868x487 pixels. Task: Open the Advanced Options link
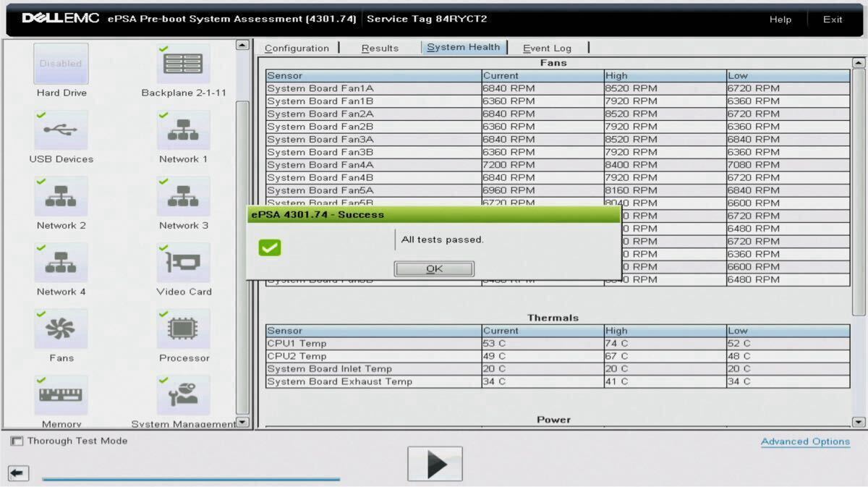pyautogui.click(x=805, y=441)
